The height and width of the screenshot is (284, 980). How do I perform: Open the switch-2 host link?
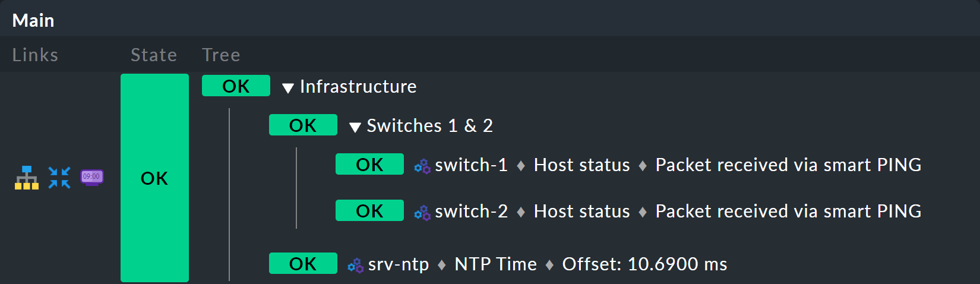click(471, 212)
